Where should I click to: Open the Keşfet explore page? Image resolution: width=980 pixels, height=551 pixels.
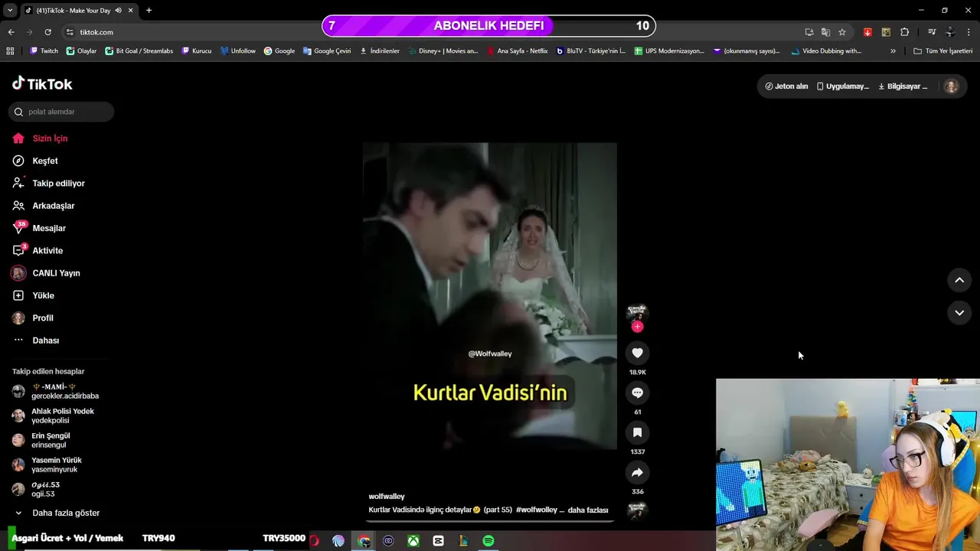click(35, 161)
